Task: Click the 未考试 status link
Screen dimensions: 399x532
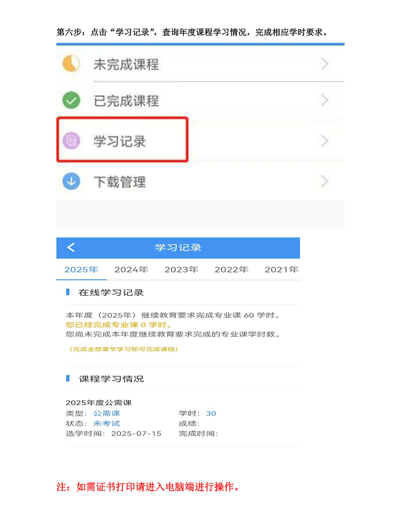Action: [106, 424]
